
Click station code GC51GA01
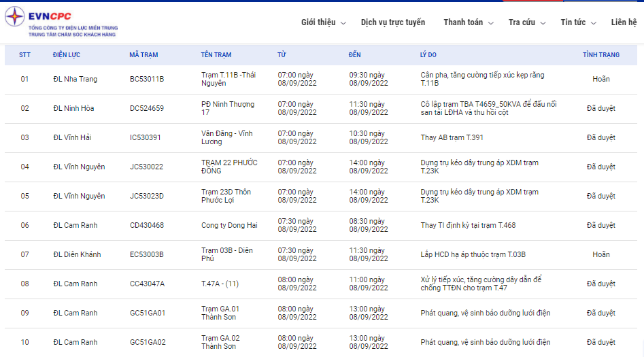click(x=148, y=313)
